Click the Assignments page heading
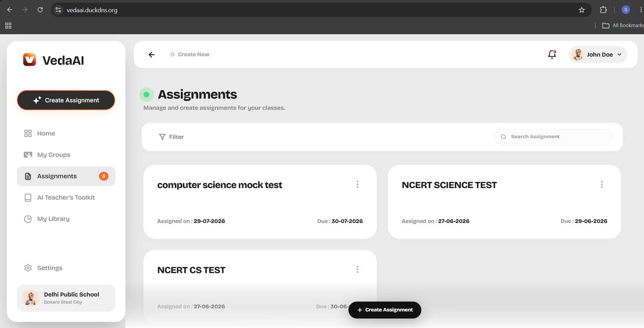Image resolution: width=644 pixels, height=328 pixels. point(197,95)
